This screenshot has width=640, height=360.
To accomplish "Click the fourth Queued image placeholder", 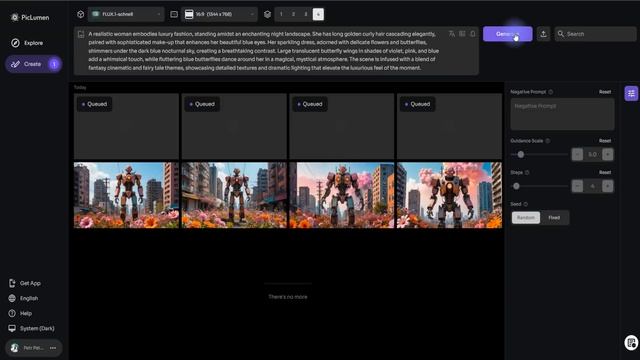I will tap(449, 126).
